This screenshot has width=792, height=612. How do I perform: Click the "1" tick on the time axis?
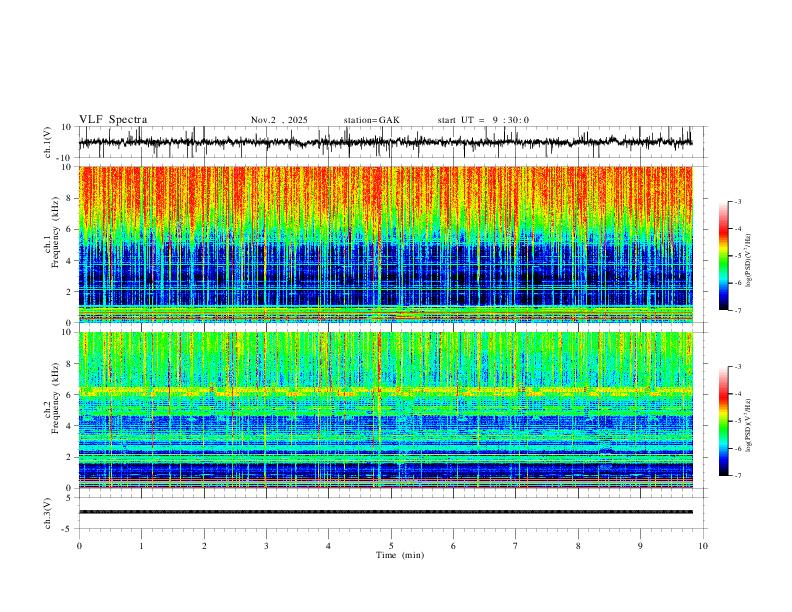coord(141,546)
